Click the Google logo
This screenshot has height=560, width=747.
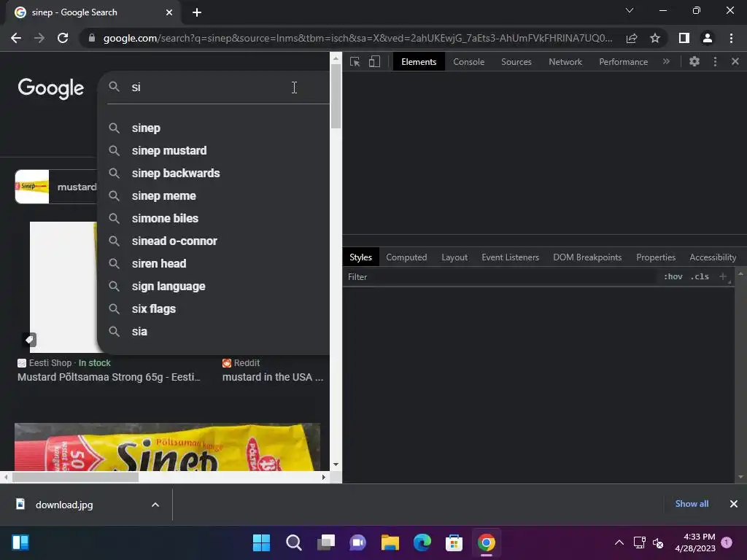51,88
